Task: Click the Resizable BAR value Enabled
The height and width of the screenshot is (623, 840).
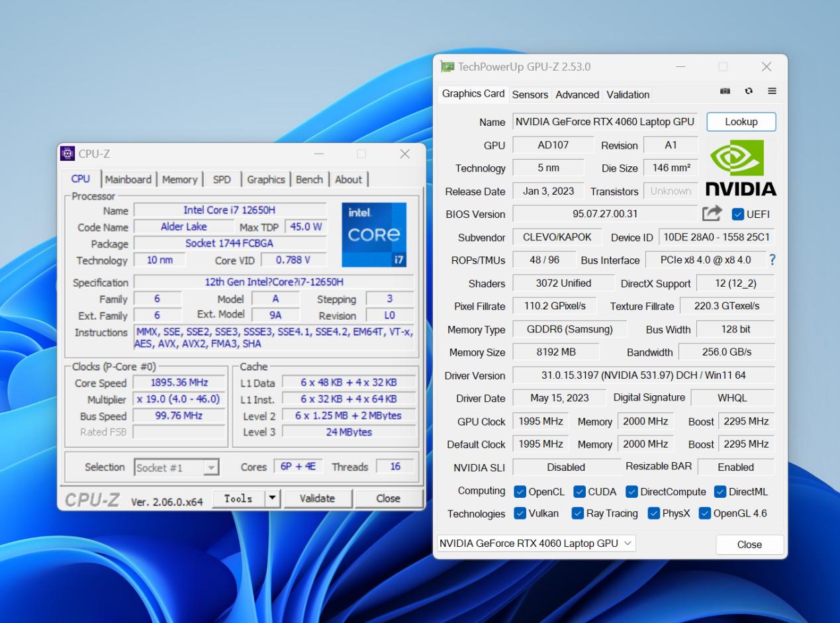Action: (x=736, y=467)
